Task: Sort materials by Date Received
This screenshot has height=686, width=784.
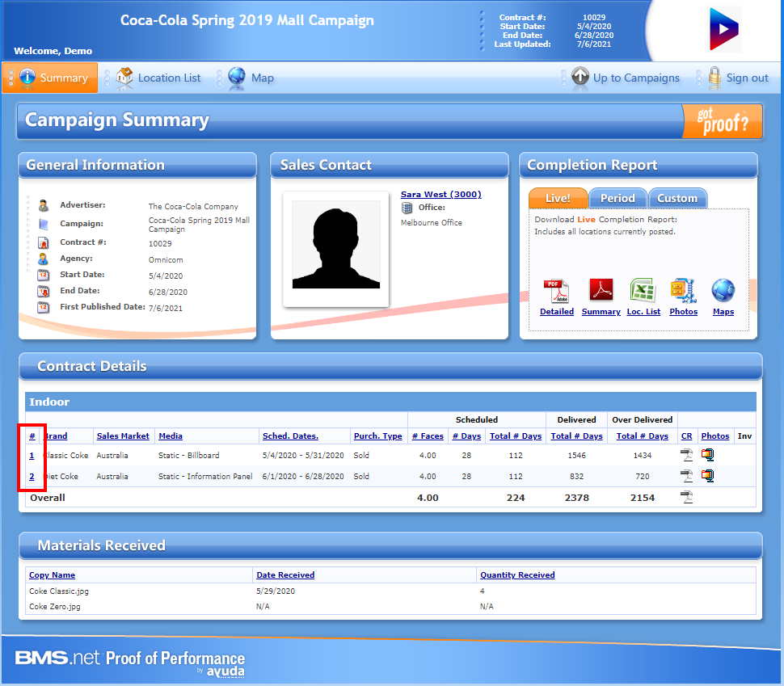Action: [285, 575]
